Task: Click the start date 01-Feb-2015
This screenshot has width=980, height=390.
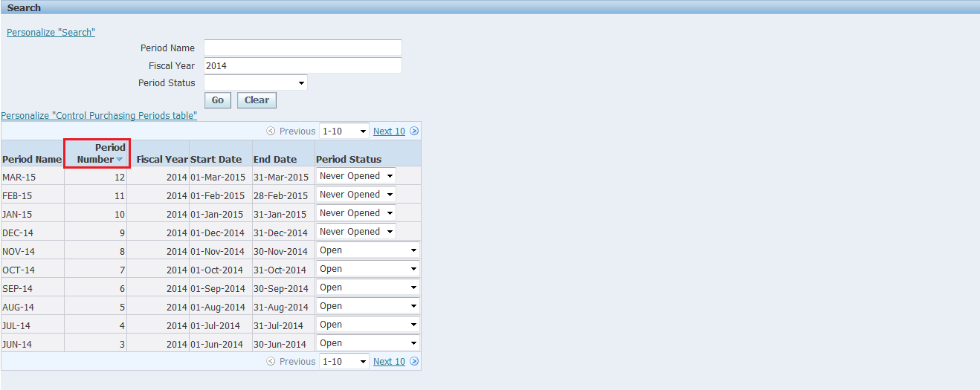Action: (218, 196)
